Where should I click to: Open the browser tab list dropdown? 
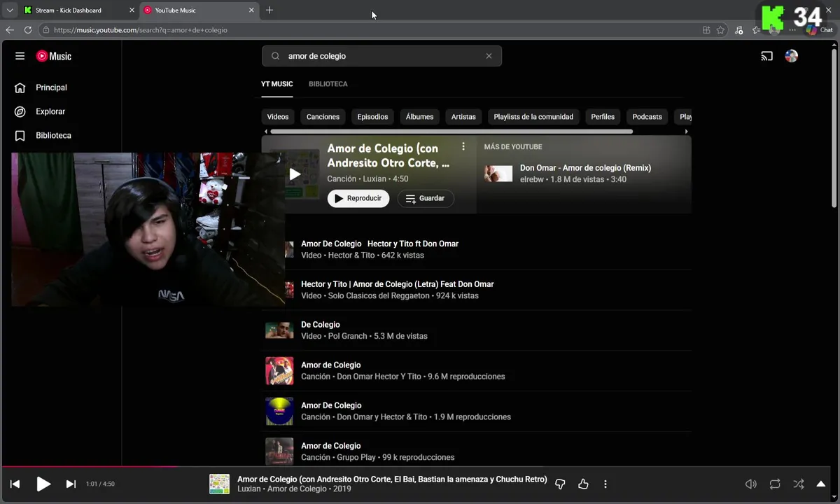click(10, 10)
